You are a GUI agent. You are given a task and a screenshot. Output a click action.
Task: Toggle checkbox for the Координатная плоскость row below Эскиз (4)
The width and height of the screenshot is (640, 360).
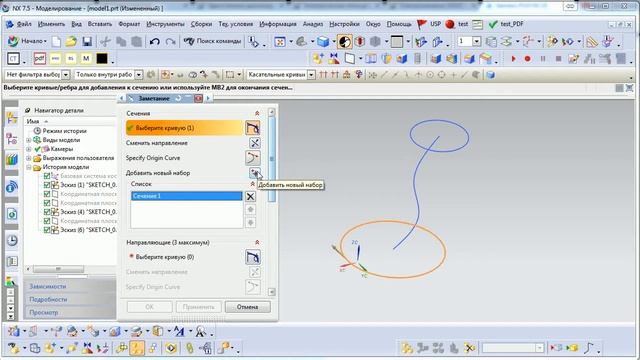[x=47, y=221]
